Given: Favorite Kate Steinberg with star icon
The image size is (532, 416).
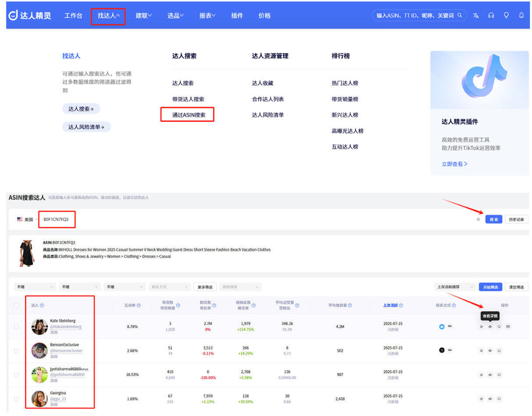Looking at the screenshot, I should coord(481,327).
